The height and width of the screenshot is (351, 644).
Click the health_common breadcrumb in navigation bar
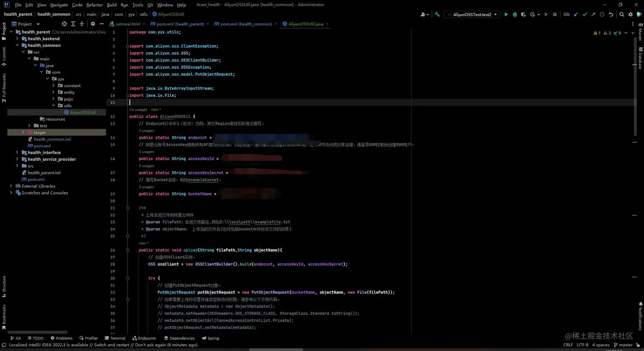point(54,14)
